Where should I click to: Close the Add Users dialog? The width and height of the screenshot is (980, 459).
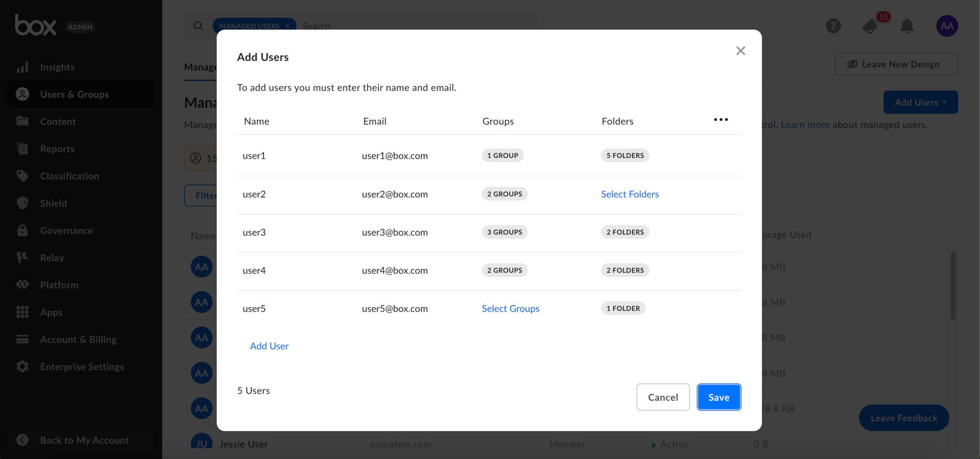point(740,51)
